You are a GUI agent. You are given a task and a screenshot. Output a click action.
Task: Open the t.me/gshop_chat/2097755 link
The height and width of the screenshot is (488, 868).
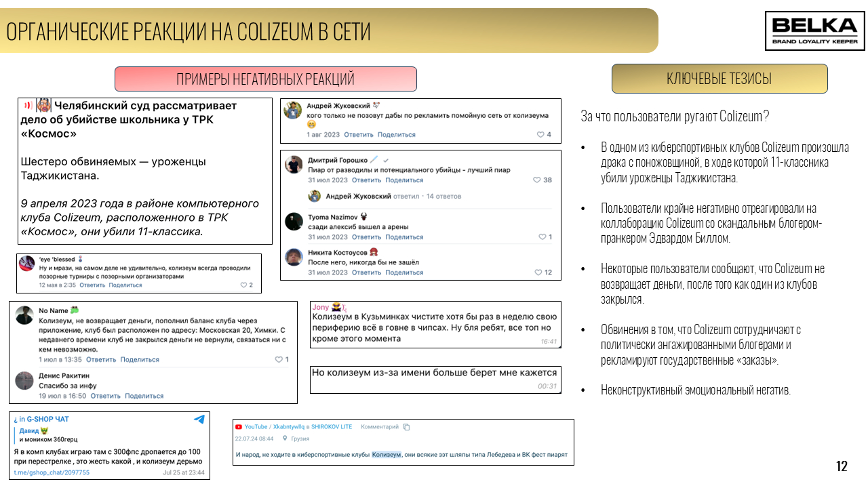pos(52,472)
